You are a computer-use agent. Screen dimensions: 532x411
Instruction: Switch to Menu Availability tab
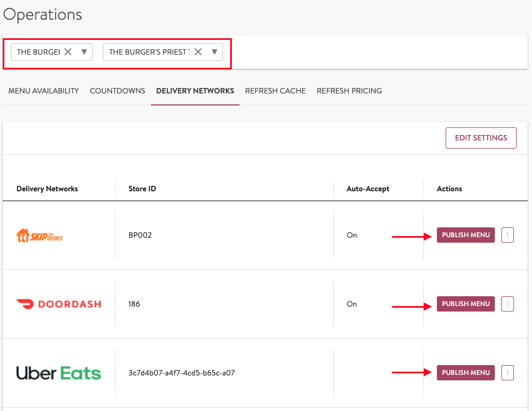[x=44, y=91]
